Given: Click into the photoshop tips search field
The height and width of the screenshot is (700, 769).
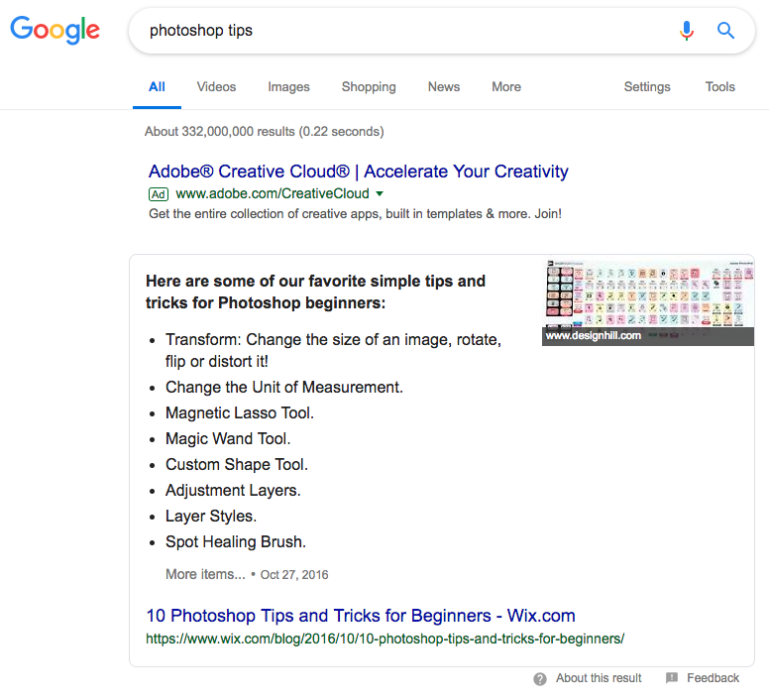Looking at the screenshot, I should click(x=396, y=31).
